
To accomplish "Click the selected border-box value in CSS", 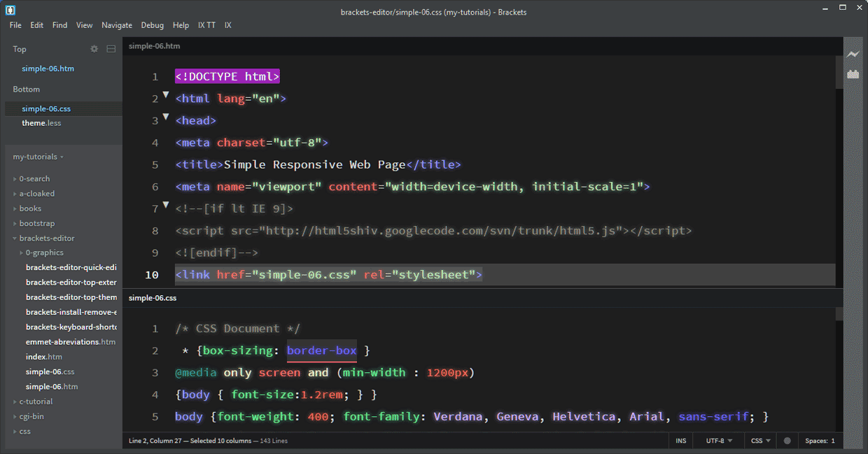I will (x=322, y=350).
